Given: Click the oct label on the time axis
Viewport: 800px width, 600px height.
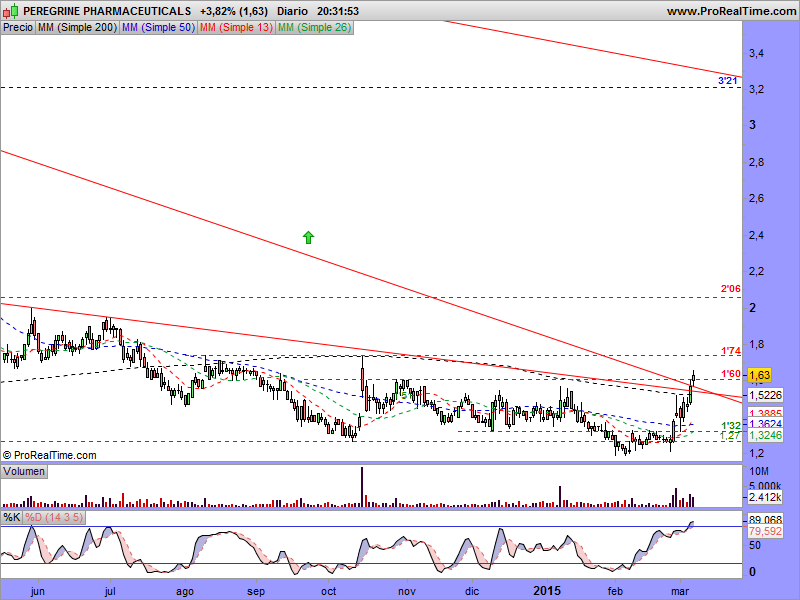Looking at the screenshot, I should point(329,591).
